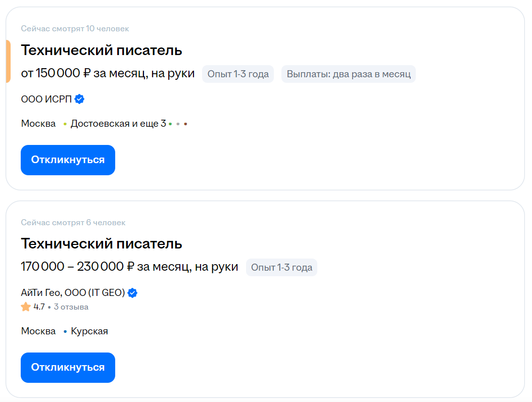The height and width of the screenshot is (402, 532).
Task: Click the green metro line dot after еще 3
Action: 170,124
